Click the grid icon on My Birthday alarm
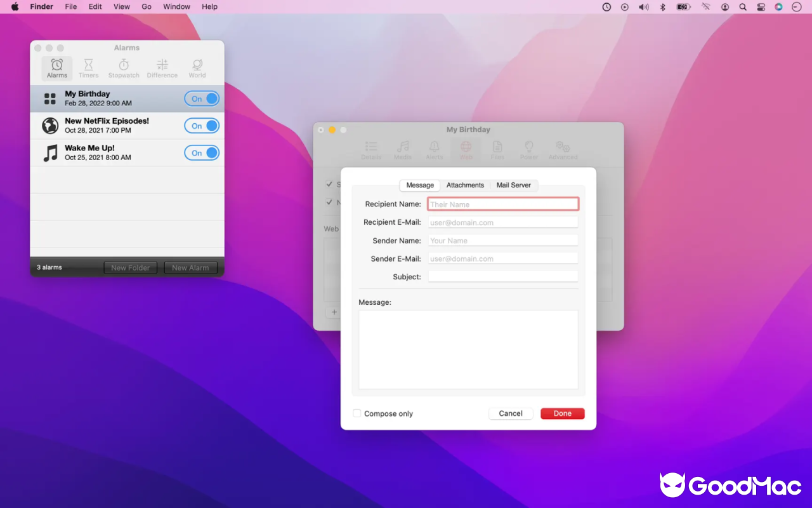 [49, 98]
